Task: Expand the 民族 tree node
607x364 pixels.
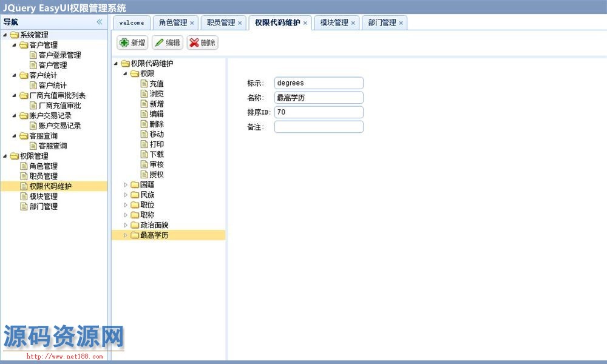Action: click(126, 195)
